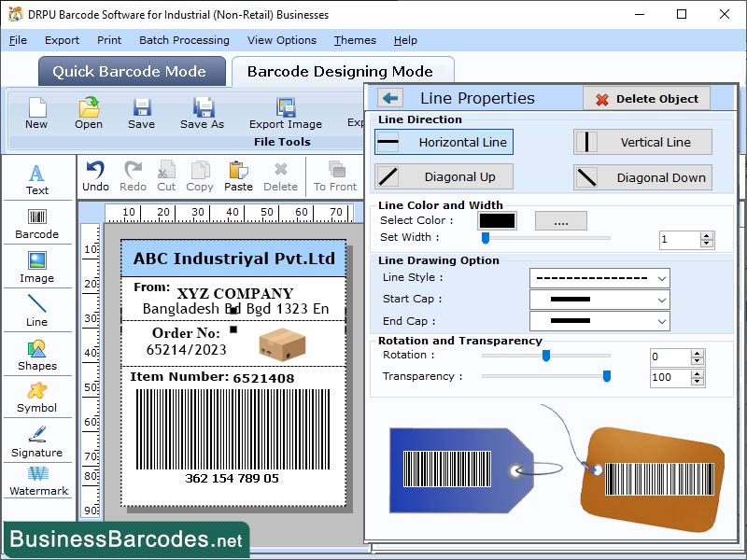Image resolution: width=747 pixels, height=560 pixels.
Task: Click the Rotation slider handle
Action: (x=546, y=356)
